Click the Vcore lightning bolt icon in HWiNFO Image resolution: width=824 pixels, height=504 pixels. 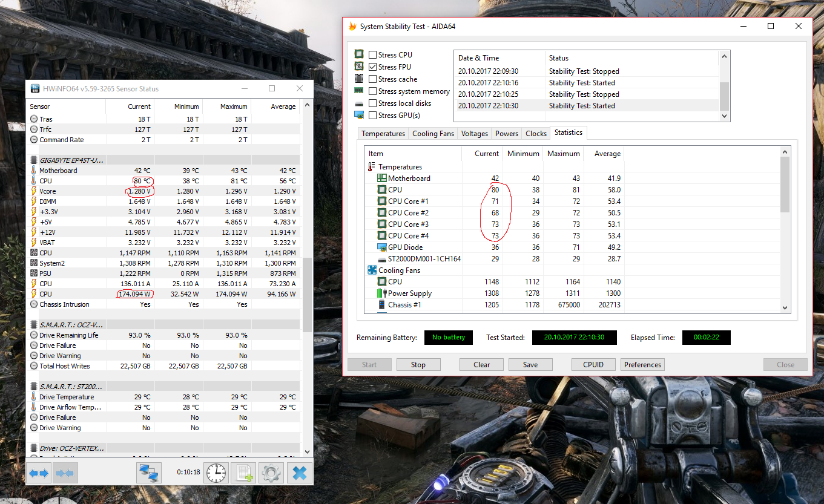(34, 191)
